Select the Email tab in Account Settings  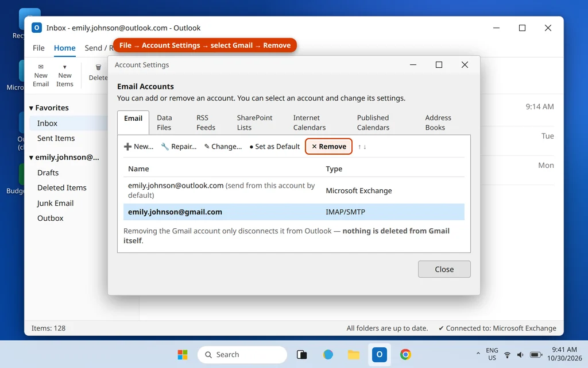coord(133,122)
